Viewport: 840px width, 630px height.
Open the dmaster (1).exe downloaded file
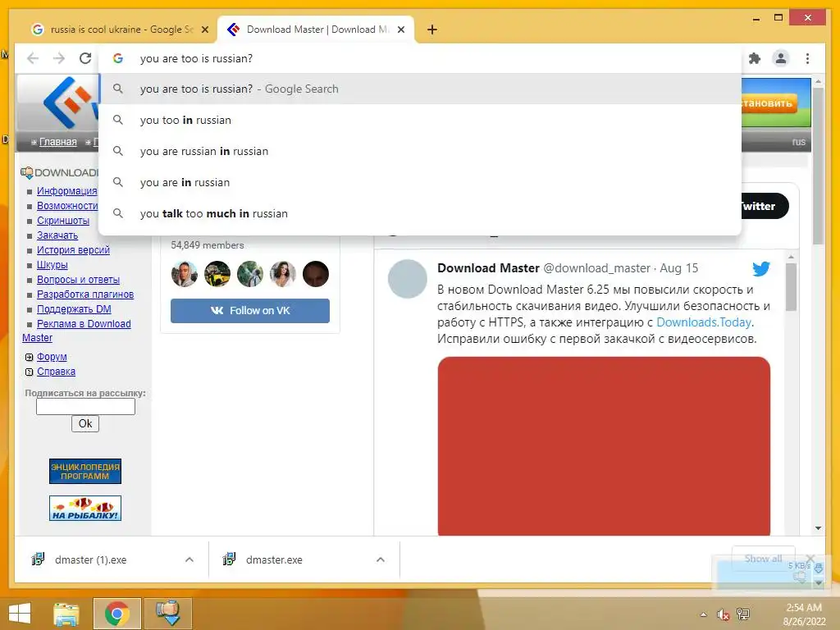[90, 559]
